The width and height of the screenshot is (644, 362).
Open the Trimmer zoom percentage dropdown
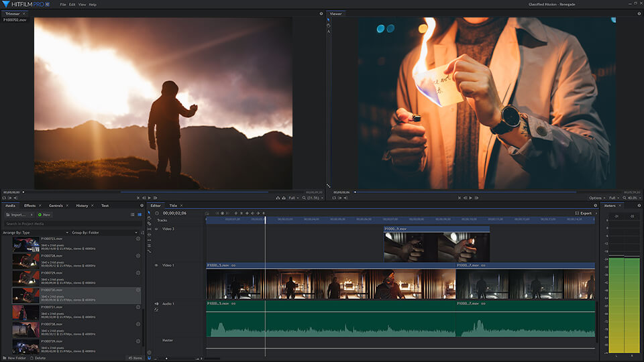point(313,198)
